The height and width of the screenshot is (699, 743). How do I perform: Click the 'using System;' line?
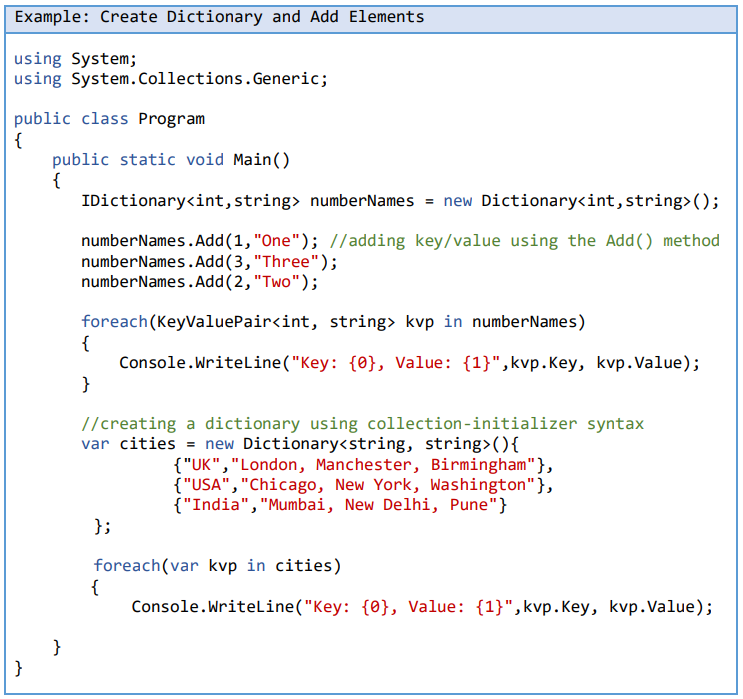(x=76, y=59)
